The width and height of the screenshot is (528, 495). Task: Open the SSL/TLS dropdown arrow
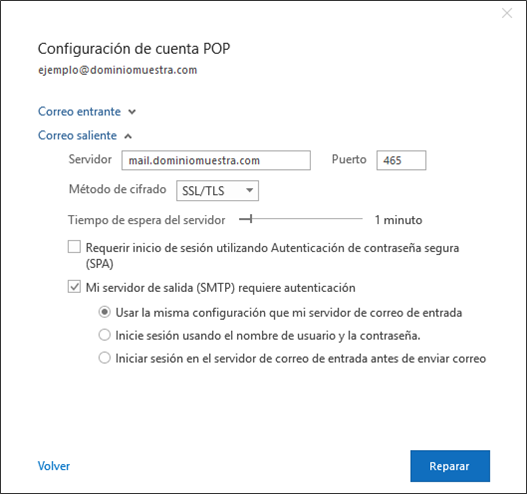[250, 190]
